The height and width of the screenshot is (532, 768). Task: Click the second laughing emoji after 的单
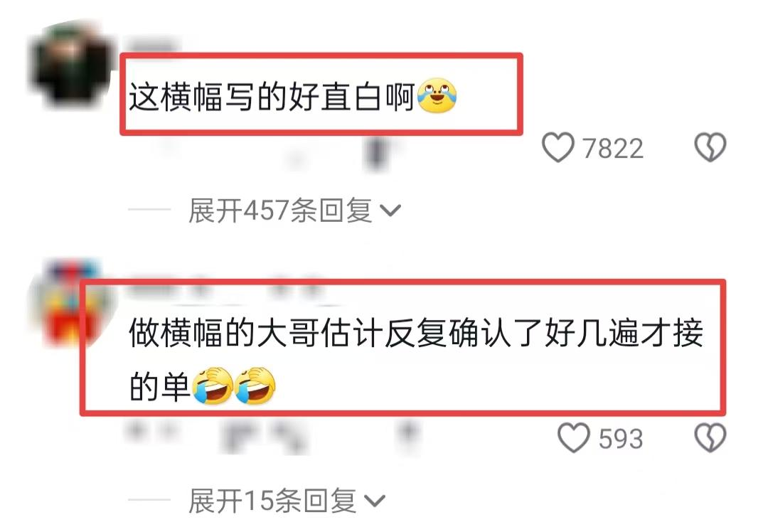pos(255,385)
